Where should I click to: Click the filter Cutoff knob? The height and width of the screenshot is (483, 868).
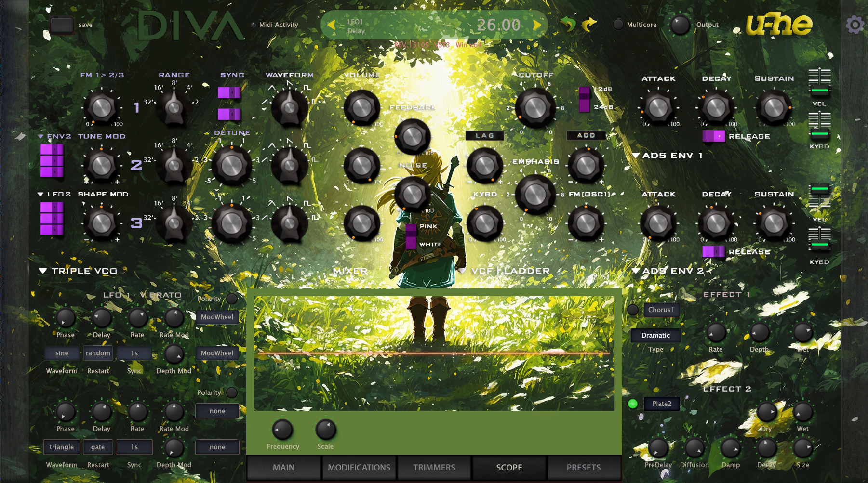point(535,108)
